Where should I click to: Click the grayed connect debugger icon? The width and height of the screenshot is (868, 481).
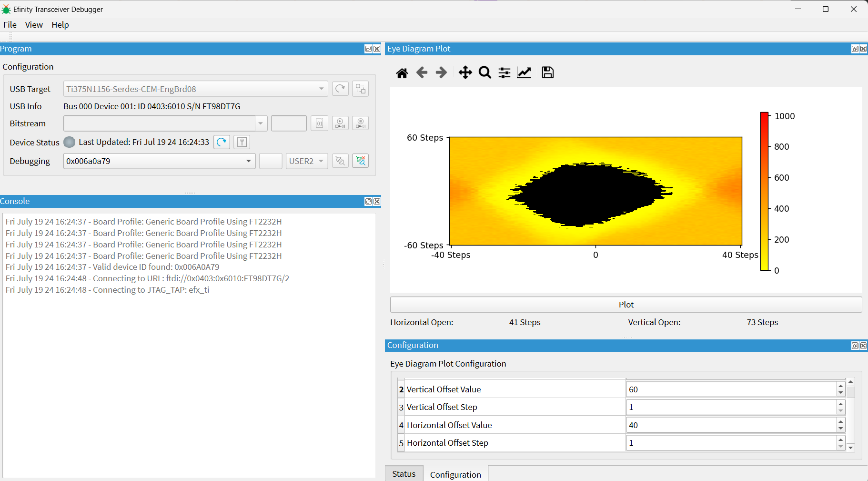pyautogui.click(x=340, y=161)
